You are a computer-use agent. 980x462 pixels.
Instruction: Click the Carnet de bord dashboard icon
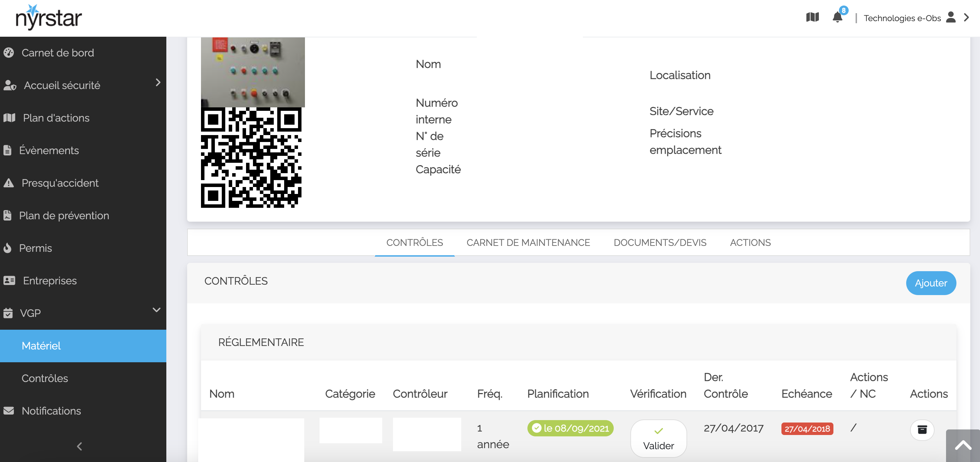pyautogui.click(x=9, y=53)
